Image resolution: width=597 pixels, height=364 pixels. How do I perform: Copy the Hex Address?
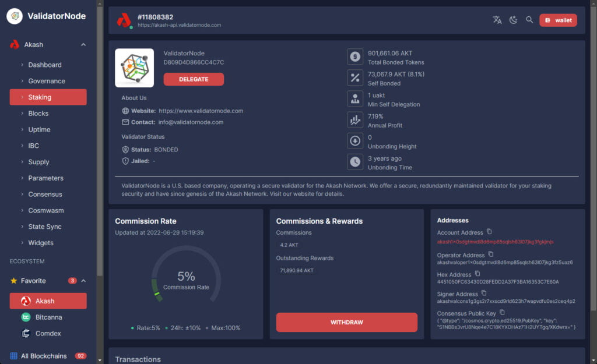pos(477,274)
